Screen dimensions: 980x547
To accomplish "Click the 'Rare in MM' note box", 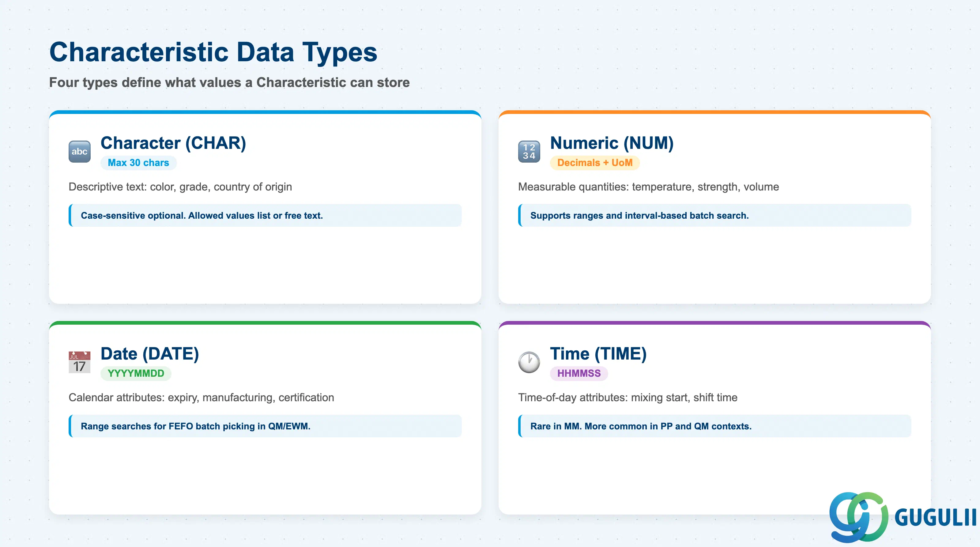I will click(715, 426).
